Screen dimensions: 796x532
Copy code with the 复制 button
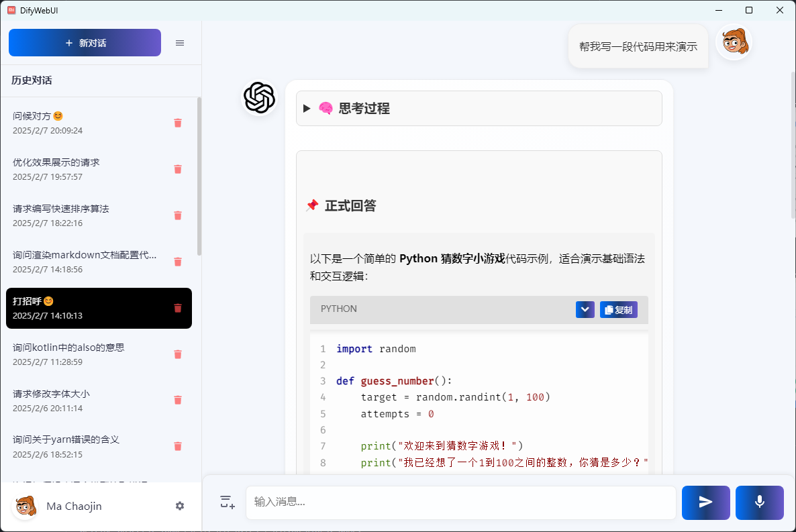pos(618,310)
